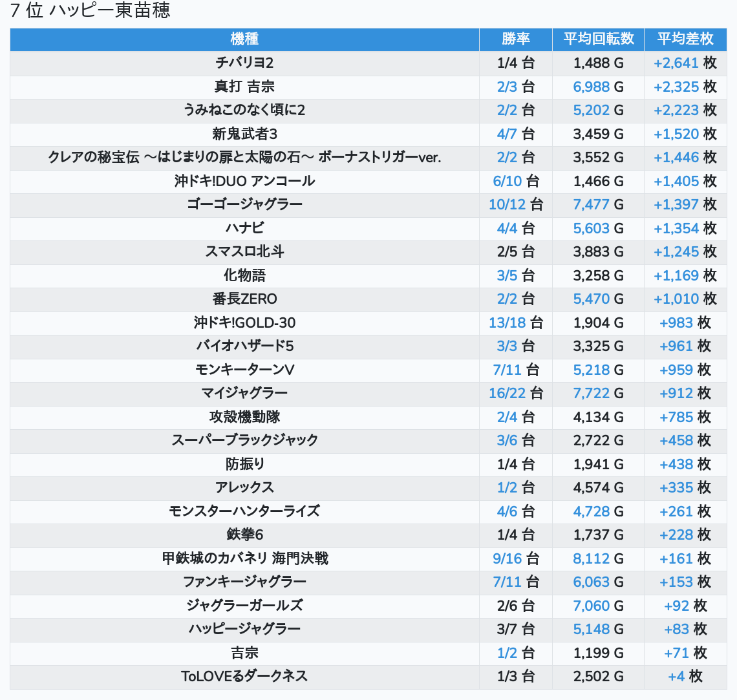737x700 pixels.
Task: Open the 10/12 win rate for ゴーゴージャグラー
Action: tap(507, 205)
